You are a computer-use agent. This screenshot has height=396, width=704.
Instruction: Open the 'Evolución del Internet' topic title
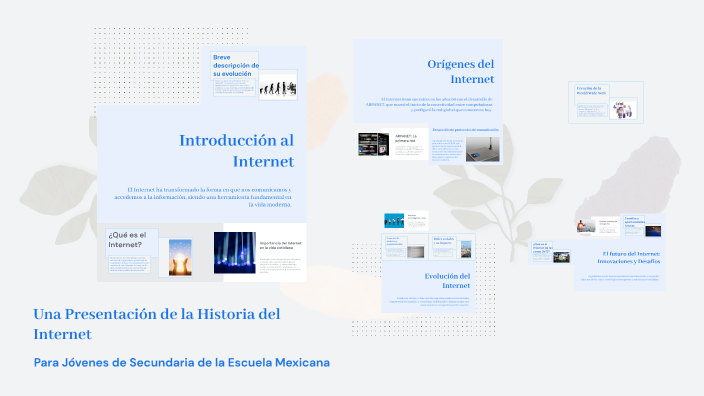[x=447, y=281]
